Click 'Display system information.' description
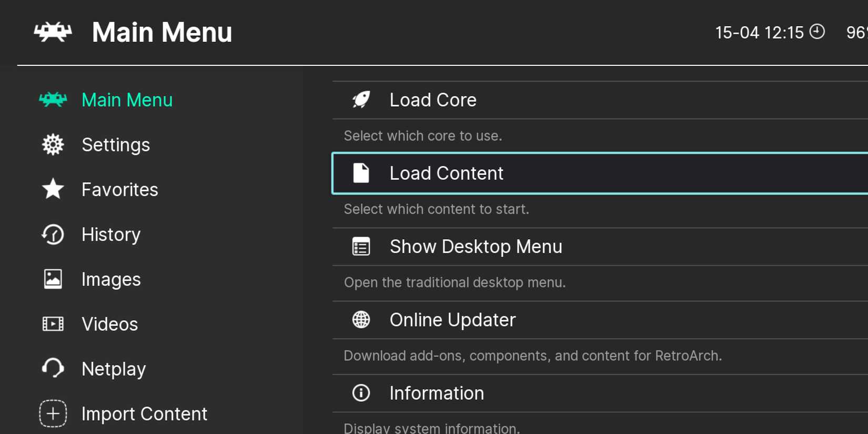Image resolution: width=868 pixels, height=434 pixels. pos(431,428)
